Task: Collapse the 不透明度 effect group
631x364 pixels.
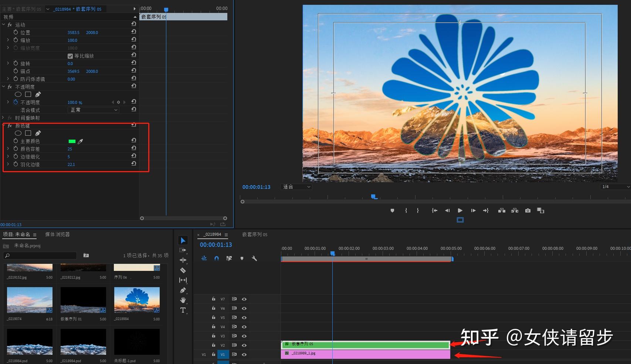Action: coord(4,86)
